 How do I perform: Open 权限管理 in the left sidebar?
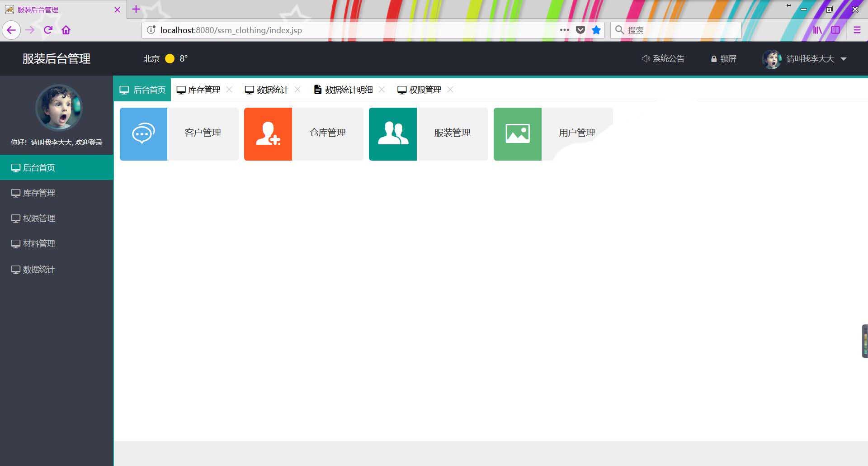click(x=57, y=218)
